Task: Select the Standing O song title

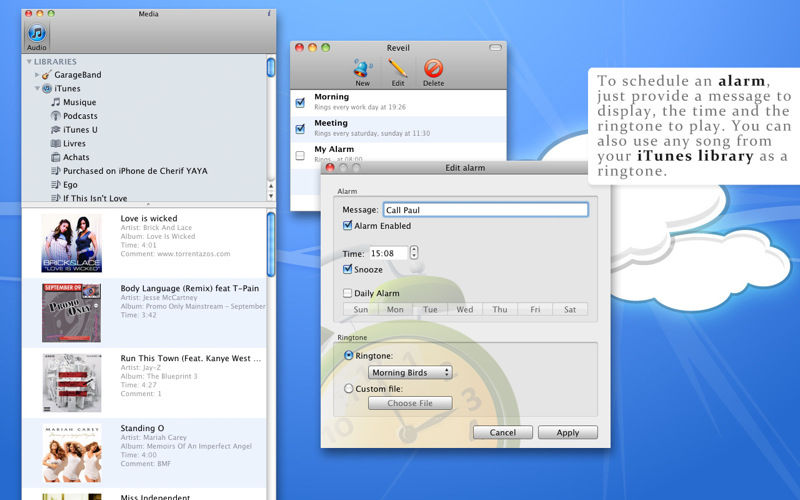Action: pyautogui.click(x=142, y=428)
